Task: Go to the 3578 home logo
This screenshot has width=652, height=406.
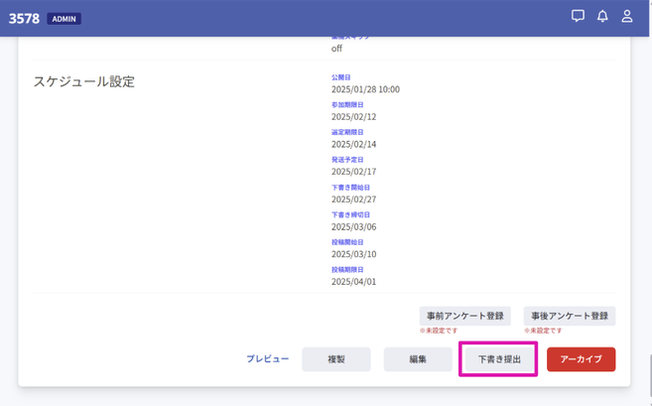Action: coord(24,19)
